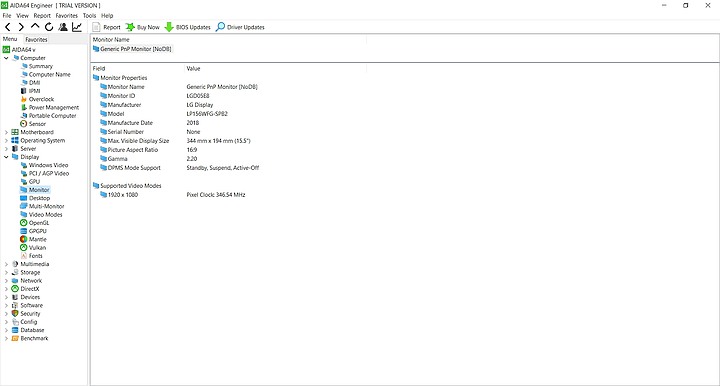
Task: Switch to the Favorites tab
Action: click(36, 39)
